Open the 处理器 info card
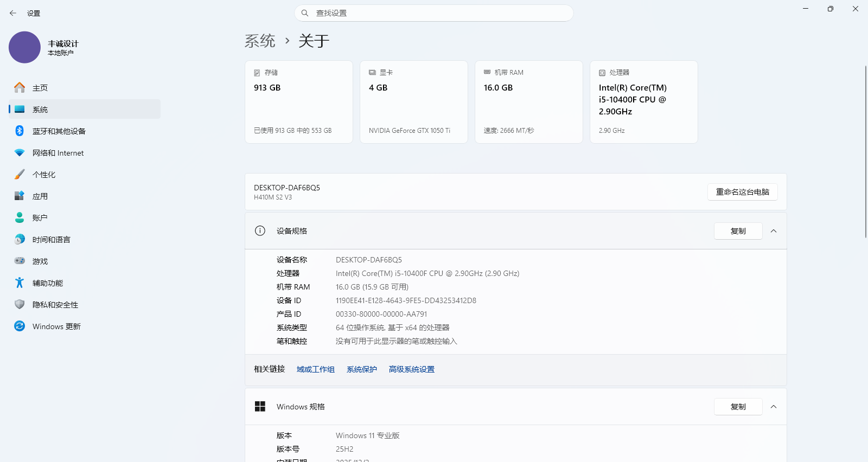This screenshot has width=868, height=462. click(644, 102)
